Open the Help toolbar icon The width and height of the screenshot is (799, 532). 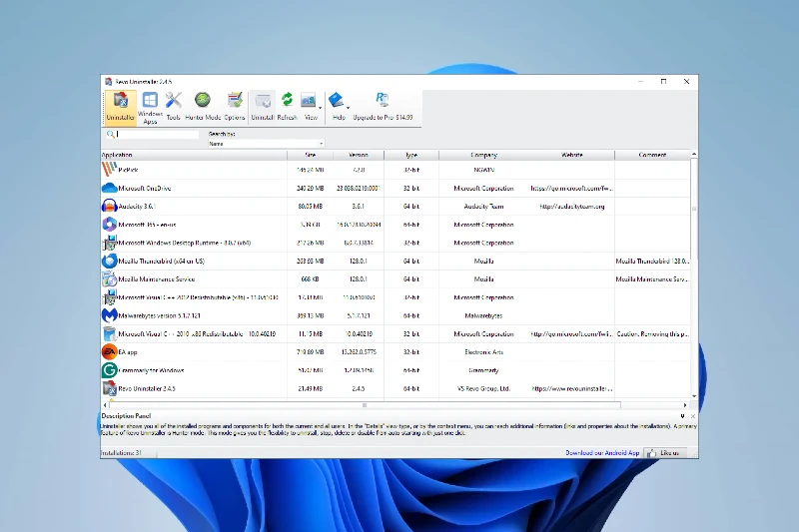[x=338, y=107]
